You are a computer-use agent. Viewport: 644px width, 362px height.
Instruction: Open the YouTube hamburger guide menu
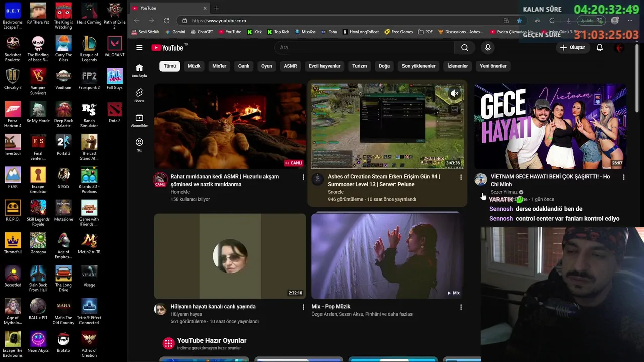click(139, 48)
